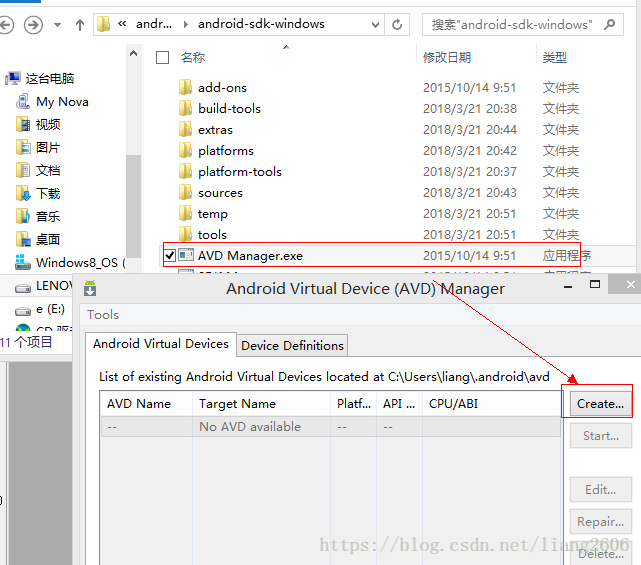The image size is (641, 565).
Task: Go up one folder level
Action: (80, 25)
